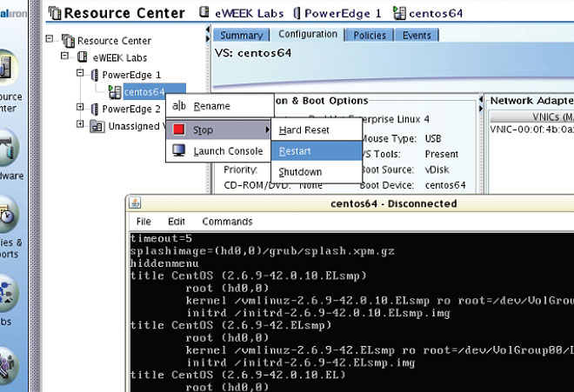The width and height of the screenshot is (574, 392).
Task: Click the PowerEdge 1 breadcrumb icon
Action: pyautogui.click(x=301, y=12)
